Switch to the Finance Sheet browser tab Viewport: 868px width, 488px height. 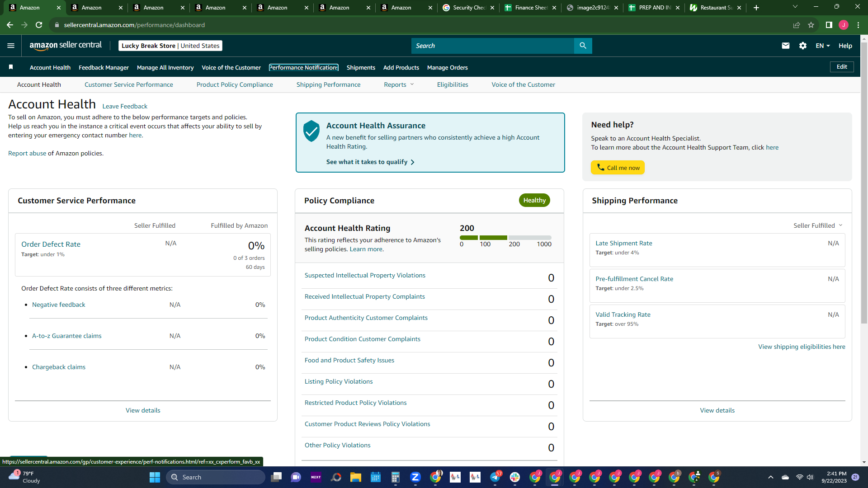click(531, 8)
